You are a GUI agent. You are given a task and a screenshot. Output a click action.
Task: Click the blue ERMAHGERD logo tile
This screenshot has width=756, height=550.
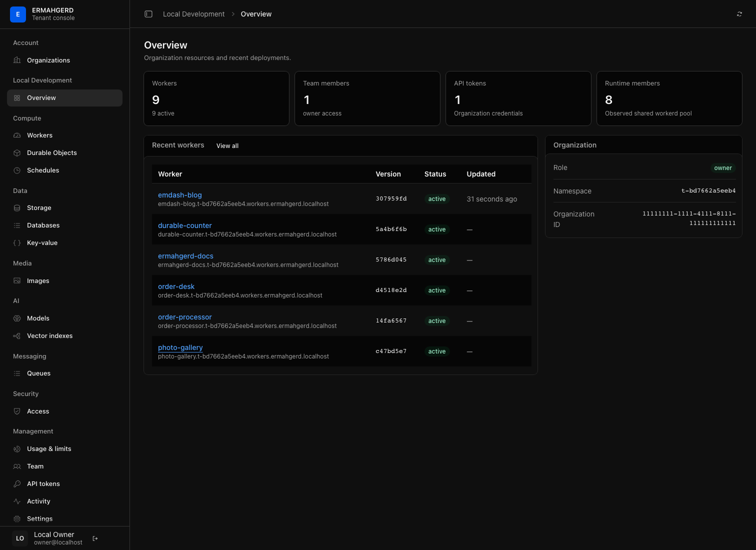coord(18,14)
